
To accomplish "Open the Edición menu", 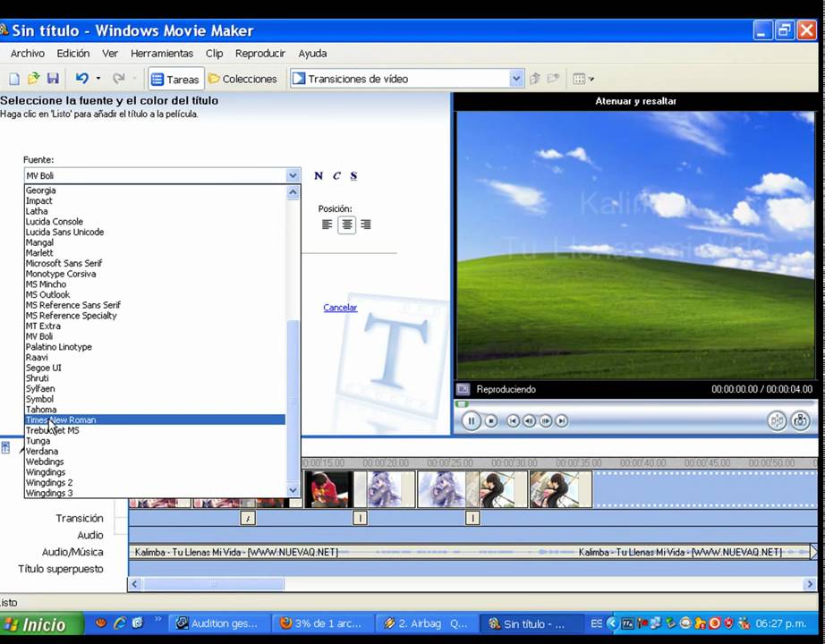I will (73, 53).
